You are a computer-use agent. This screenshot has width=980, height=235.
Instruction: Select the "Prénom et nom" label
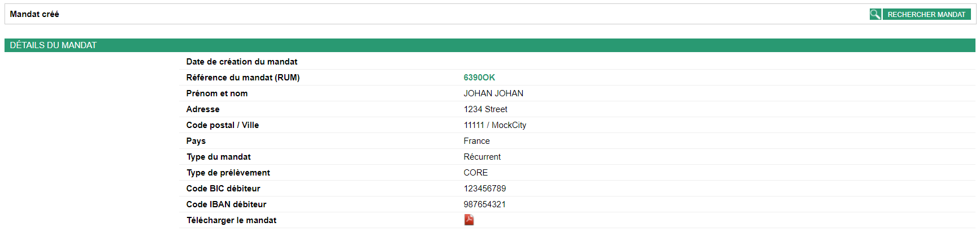(x=217, y=93)
